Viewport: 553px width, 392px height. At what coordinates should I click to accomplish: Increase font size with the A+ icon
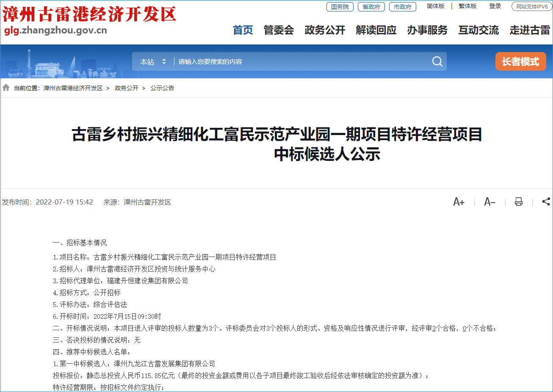(x=459, y=202)
